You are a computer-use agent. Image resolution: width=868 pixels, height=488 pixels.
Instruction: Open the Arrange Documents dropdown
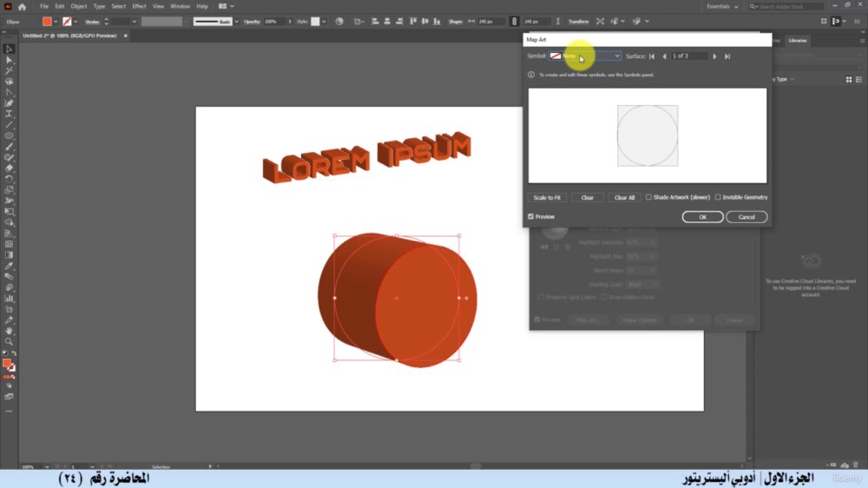[227, 7]
